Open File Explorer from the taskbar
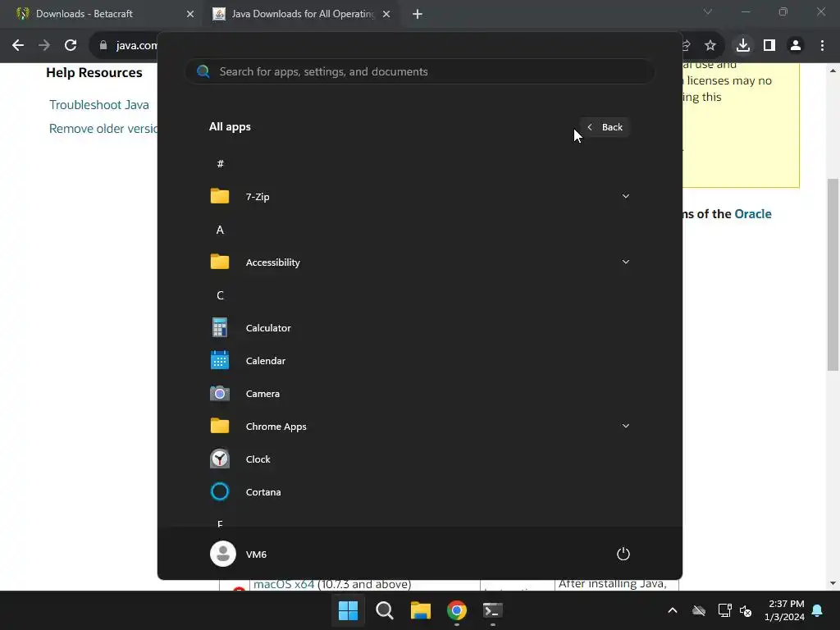This screenshot has height=630, width=840. pyautogui.click(x=421, y=610)
